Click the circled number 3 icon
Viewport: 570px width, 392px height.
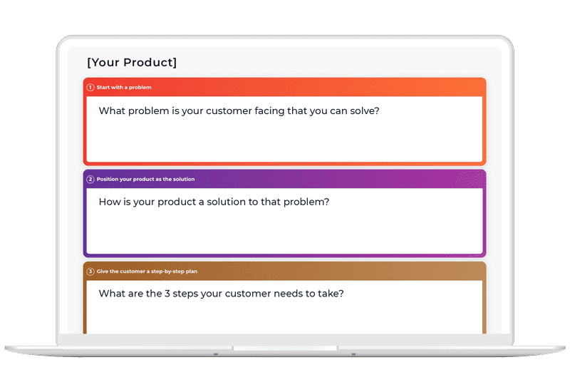pos(90,272)
